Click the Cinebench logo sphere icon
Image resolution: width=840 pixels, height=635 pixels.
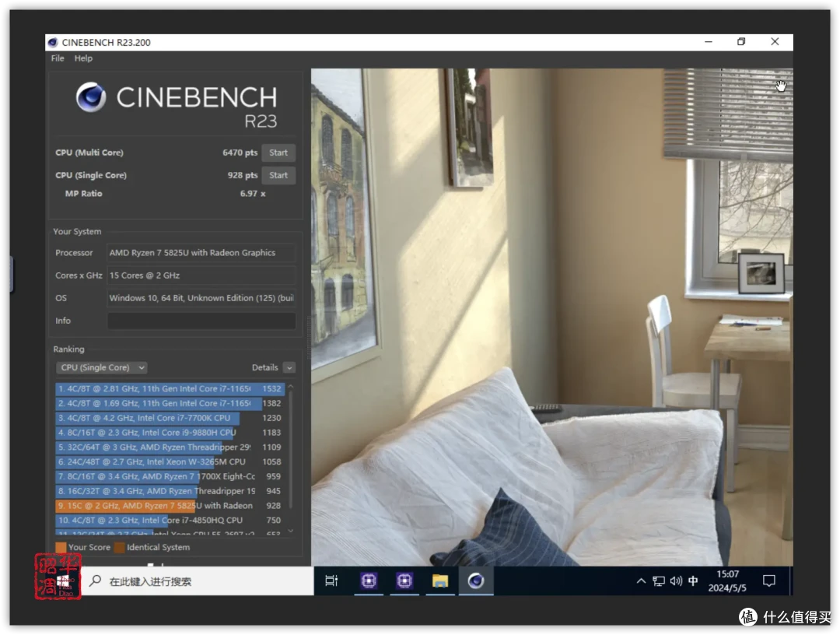90,97
